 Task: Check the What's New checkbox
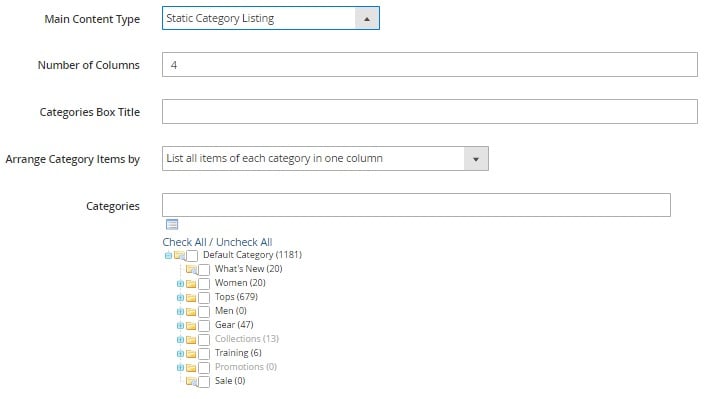[204, 270]
